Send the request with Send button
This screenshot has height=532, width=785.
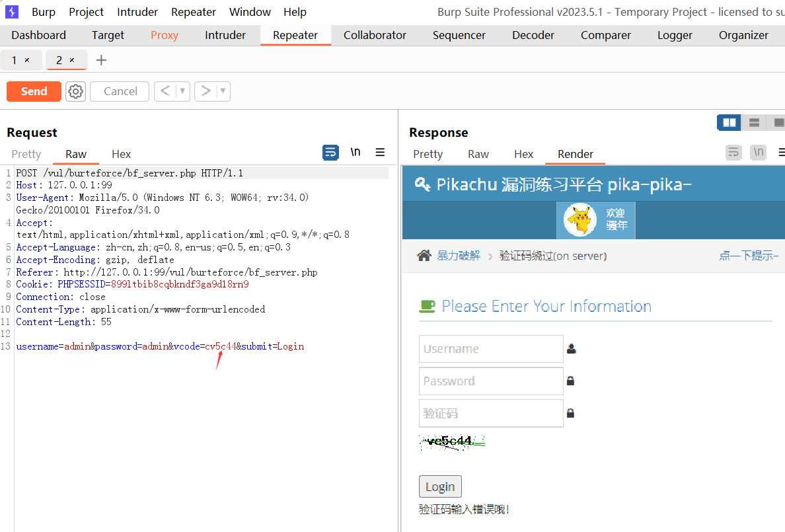point(34,91)
